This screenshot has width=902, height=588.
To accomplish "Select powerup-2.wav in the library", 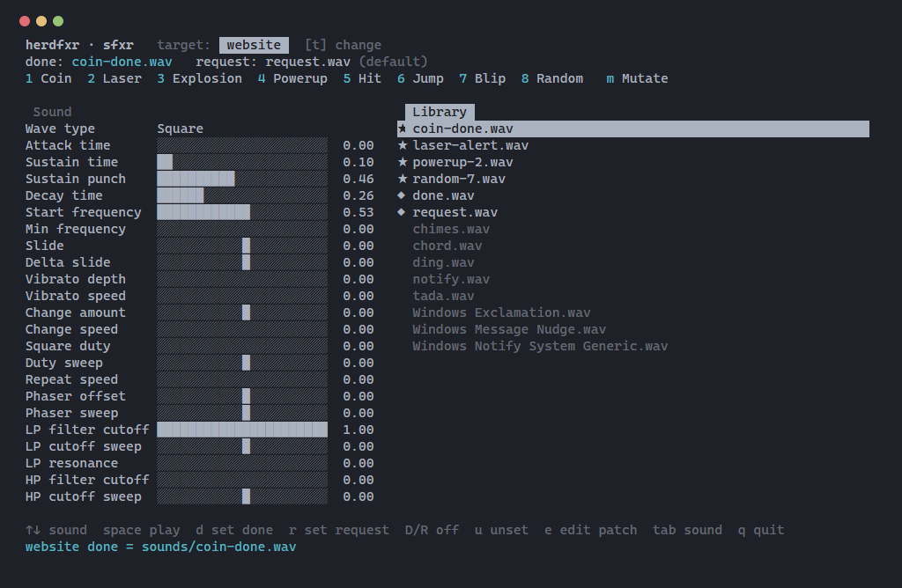I will 462,162.
